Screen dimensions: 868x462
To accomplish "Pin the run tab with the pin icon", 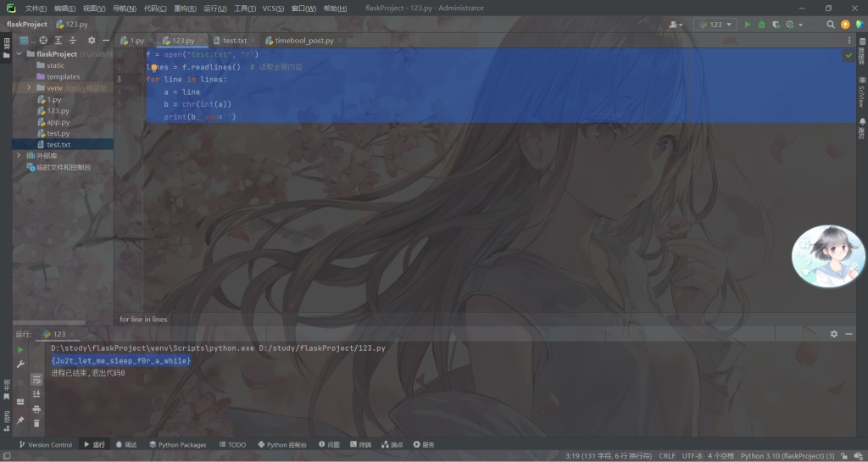I will point(20,420).
